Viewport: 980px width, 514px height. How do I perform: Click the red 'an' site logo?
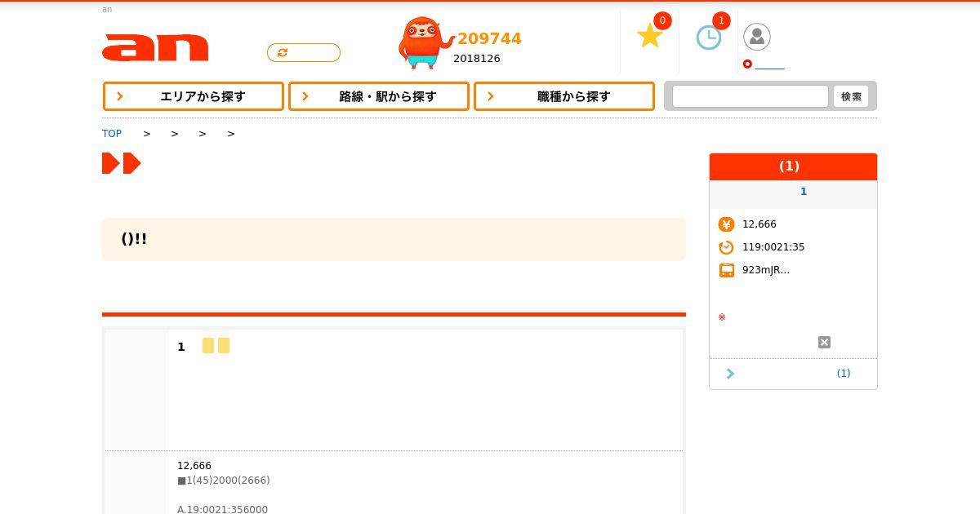[x=155, y=47]
